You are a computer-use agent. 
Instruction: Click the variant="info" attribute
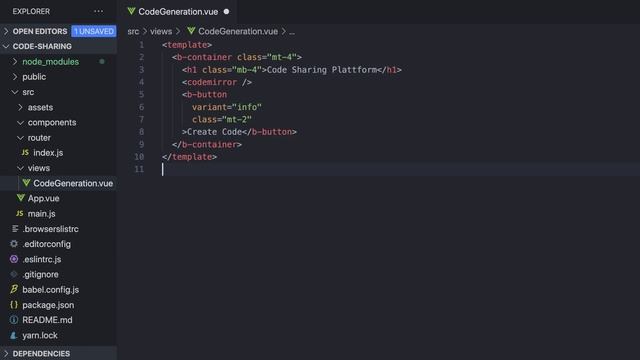227,107
